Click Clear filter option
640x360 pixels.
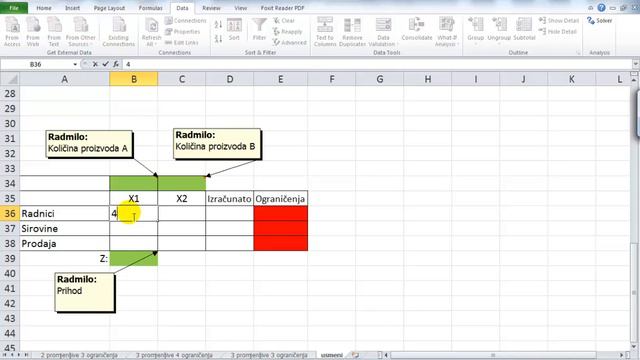coord(284,20)
